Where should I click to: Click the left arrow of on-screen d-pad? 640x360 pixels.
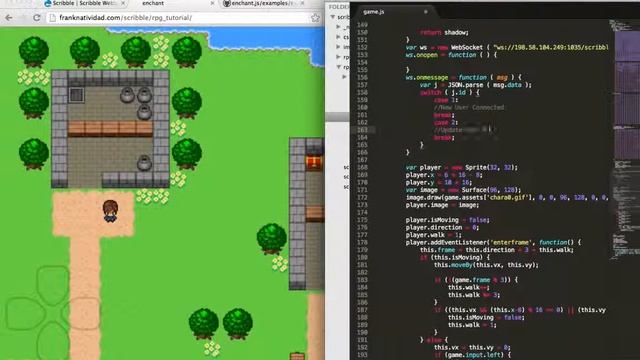pyautogui.click(x=24, y=313)
